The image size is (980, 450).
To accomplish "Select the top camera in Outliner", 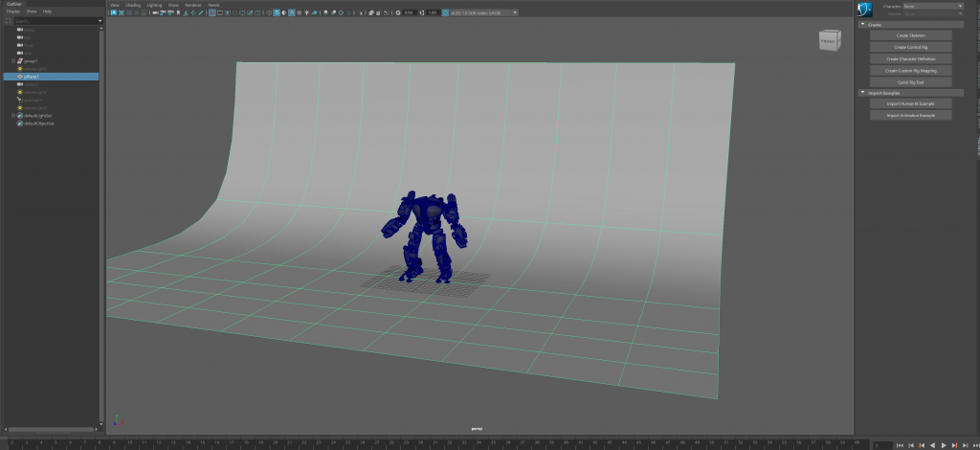I will 28,37.
